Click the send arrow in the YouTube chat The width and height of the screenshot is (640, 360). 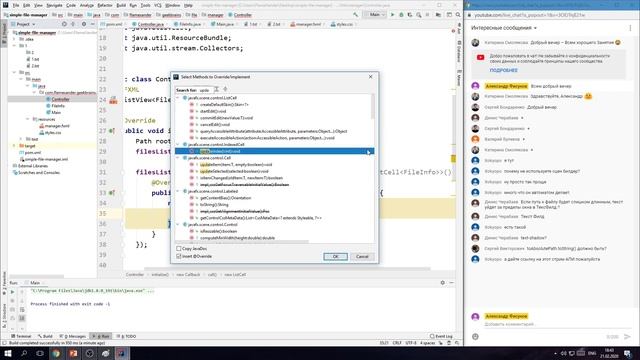tap(627, 337)
